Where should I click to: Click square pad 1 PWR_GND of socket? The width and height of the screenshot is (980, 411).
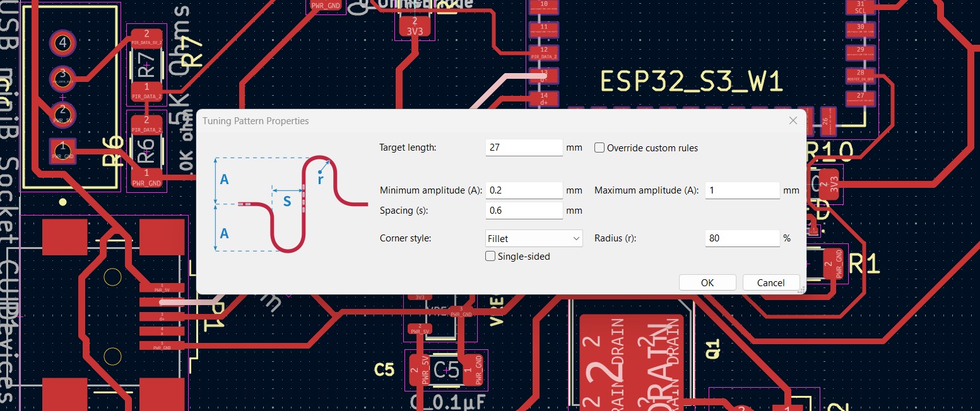click(62, 151)
